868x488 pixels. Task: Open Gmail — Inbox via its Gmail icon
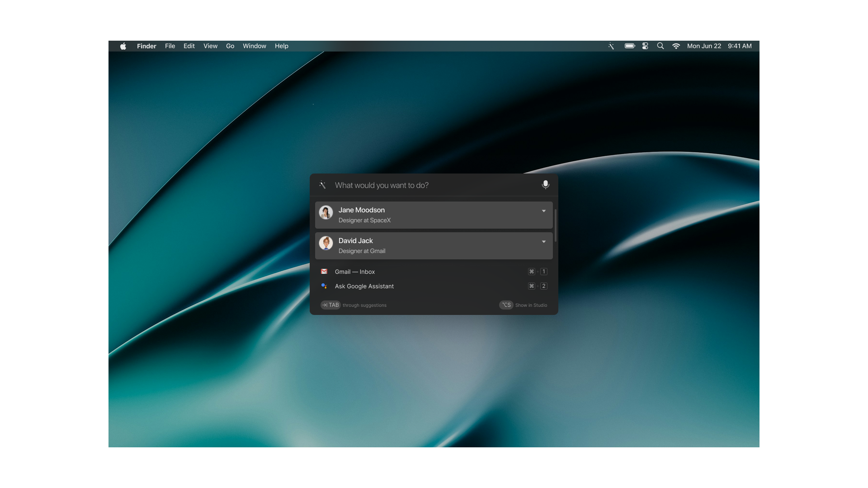tap(324, 272)
